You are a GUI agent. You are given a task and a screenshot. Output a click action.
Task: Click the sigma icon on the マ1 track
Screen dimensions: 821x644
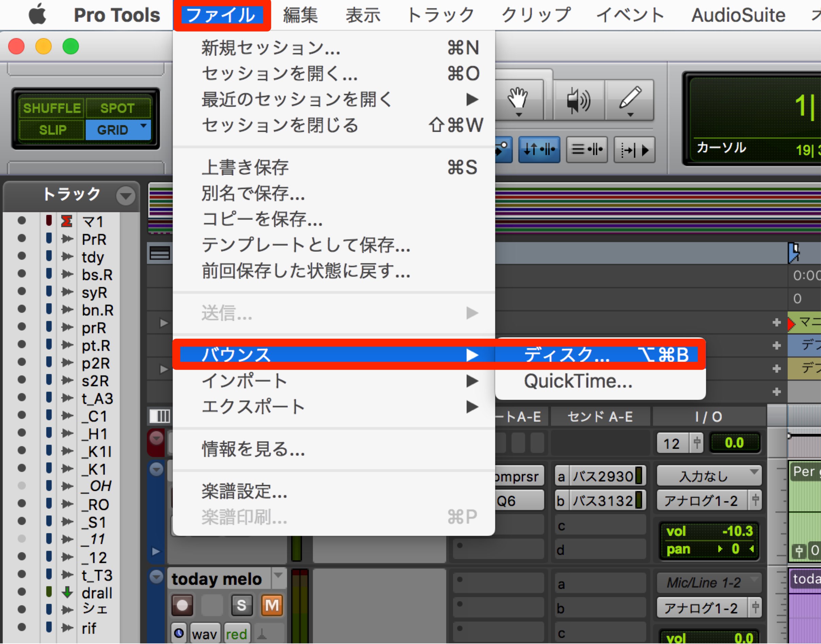pyautogui.click(x=66, y=221)
